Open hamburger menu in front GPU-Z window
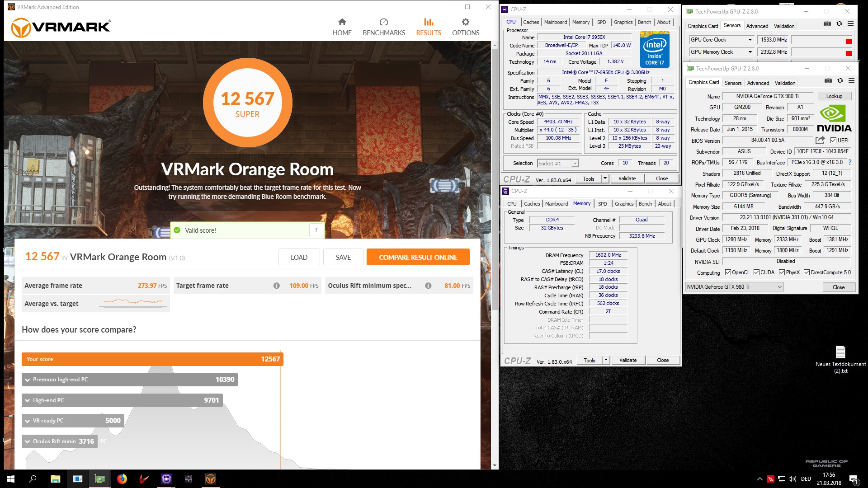 click(x=851, y=81)
